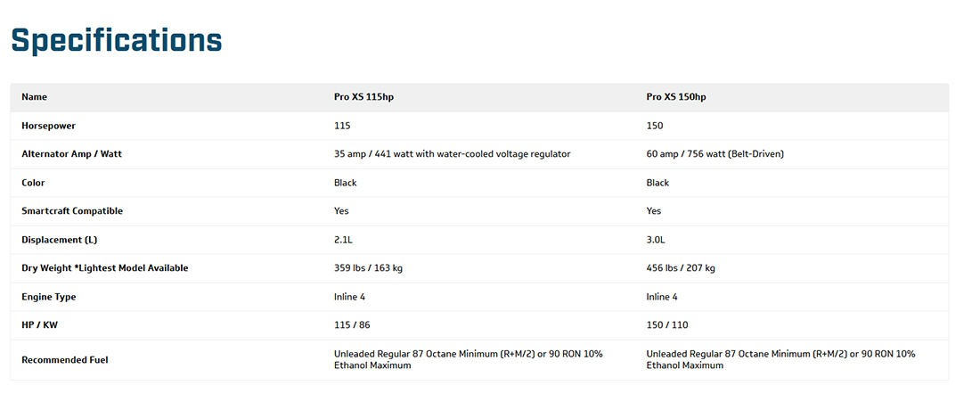Click the Pro XS 150hp column header
Screen dimensions: 980x410
click(x=676, y=97)
